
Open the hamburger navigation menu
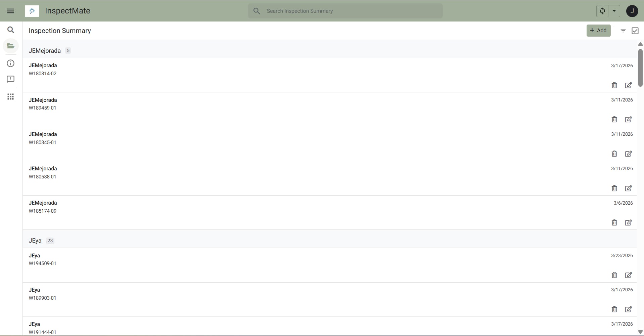(10, 11)
